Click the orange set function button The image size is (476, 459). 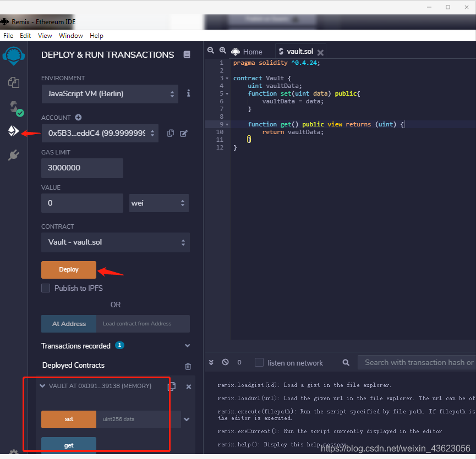(x=69, y=419)
